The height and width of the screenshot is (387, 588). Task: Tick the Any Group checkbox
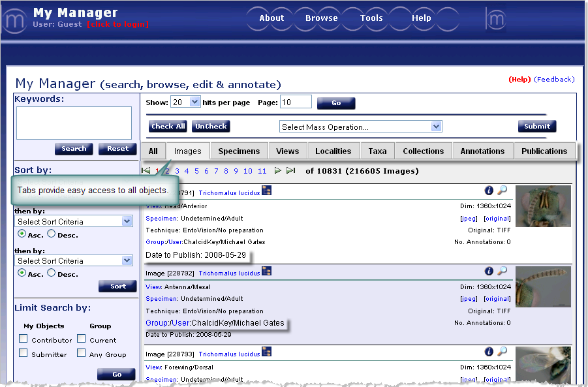tap(81, 353)
